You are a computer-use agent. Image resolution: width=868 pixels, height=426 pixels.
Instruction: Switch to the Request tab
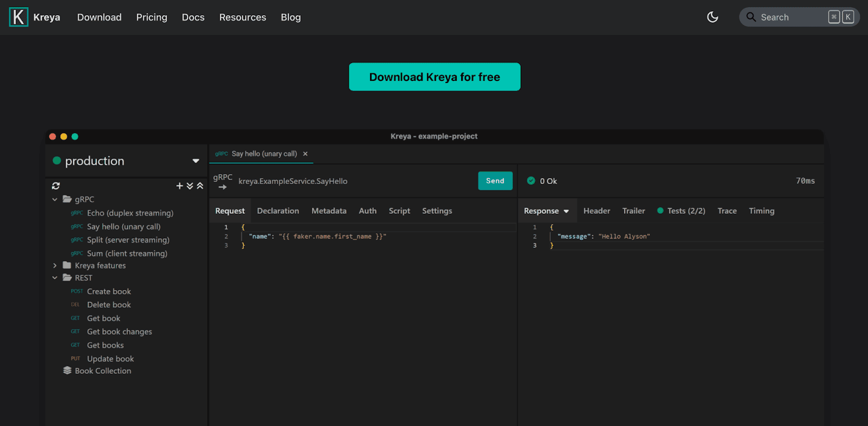230,211
